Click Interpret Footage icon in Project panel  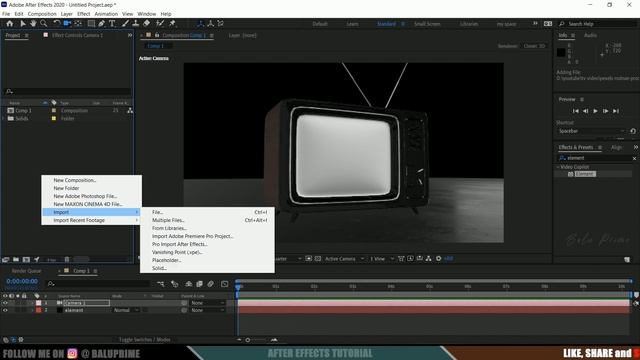click(x=6, y=259)
